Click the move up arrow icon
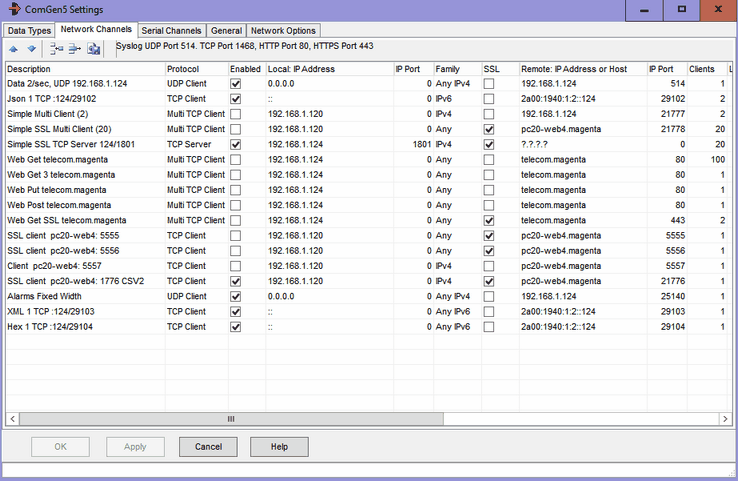This screenshot has width=738, height=481. tap(14, 48)
